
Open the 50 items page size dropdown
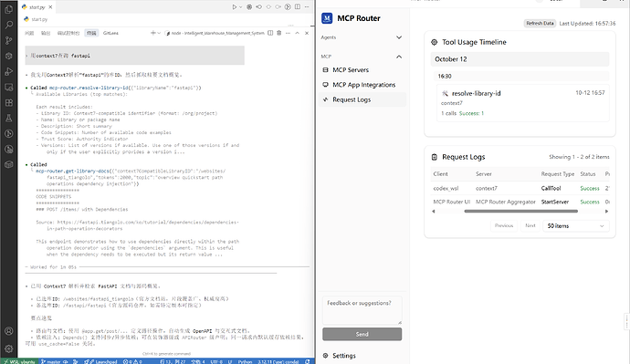576,226
